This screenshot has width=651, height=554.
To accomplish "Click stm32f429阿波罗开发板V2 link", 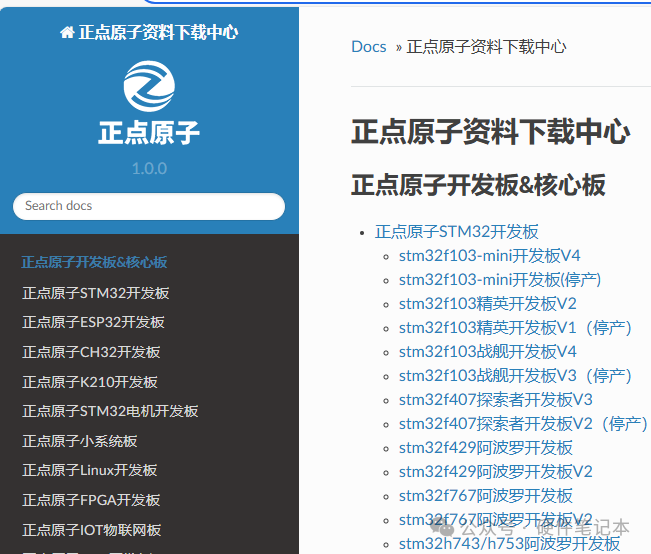I will (x=495, y=471).
